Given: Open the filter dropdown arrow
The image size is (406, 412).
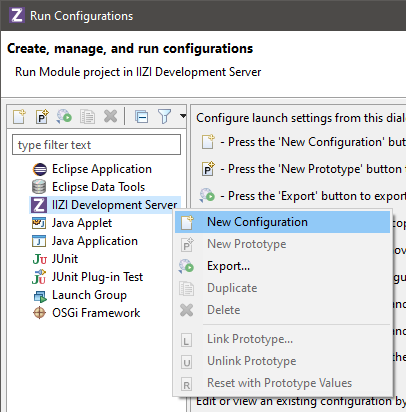Looking at the screenshot, I should click(183, 116).
